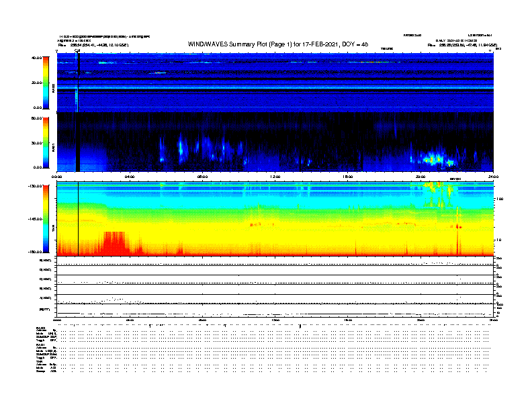Click the Cal marker label above RAD2
The width and height of the screenshot is (532, 411).
point(77,50)
